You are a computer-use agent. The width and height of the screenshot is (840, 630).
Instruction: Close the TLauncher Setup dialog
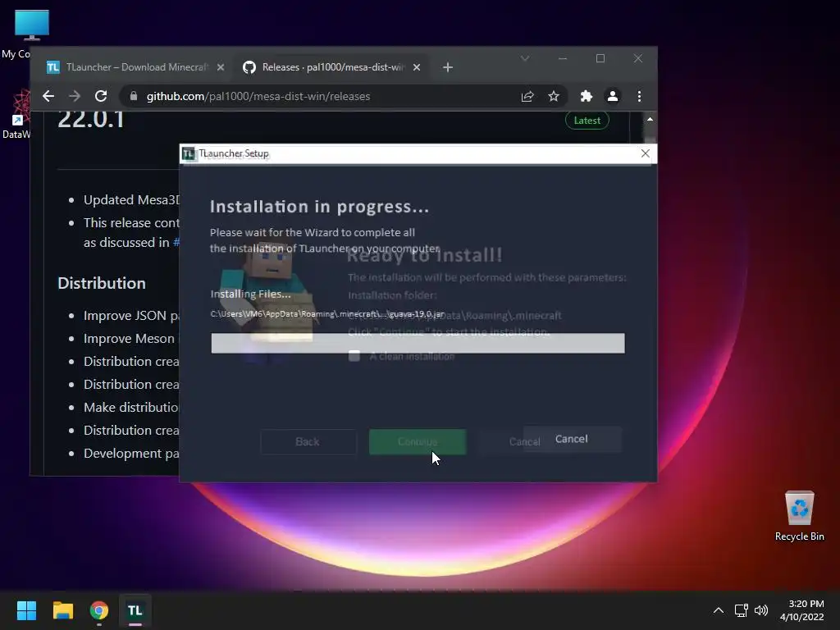pos(645,153)
